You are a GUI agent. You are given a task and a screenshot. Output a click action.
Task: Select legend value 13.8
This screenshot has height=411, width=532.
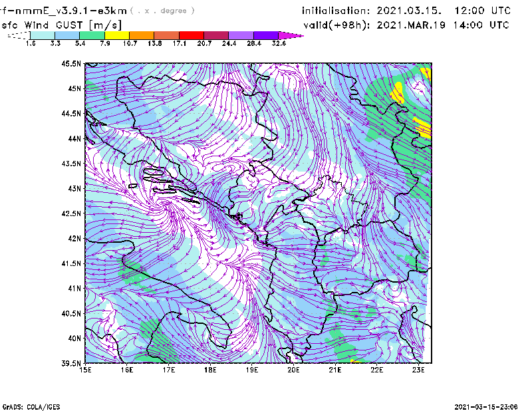155,43
